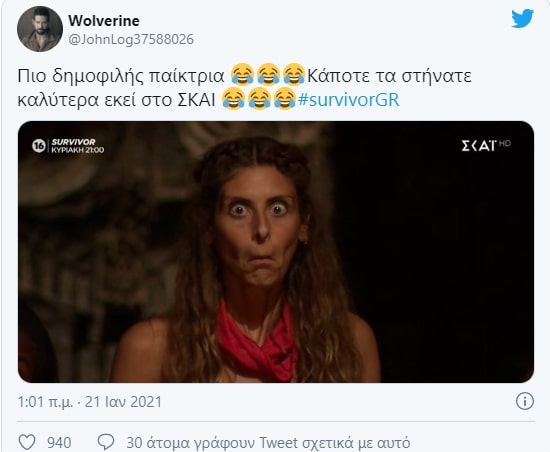This screenshot has width=550, height=452.
Task: Open the 30 άτομα γράφουν Tweet link
Action: (x=268, y=443)
